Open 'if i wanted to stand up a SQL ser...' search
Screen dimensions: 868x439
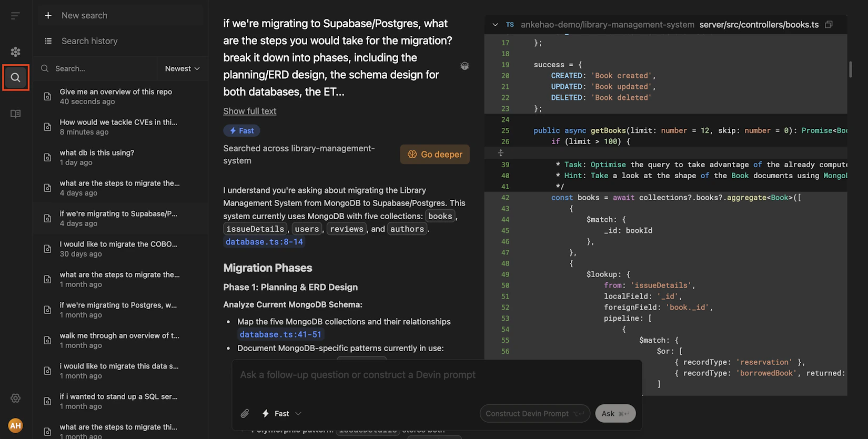(120, 401)
